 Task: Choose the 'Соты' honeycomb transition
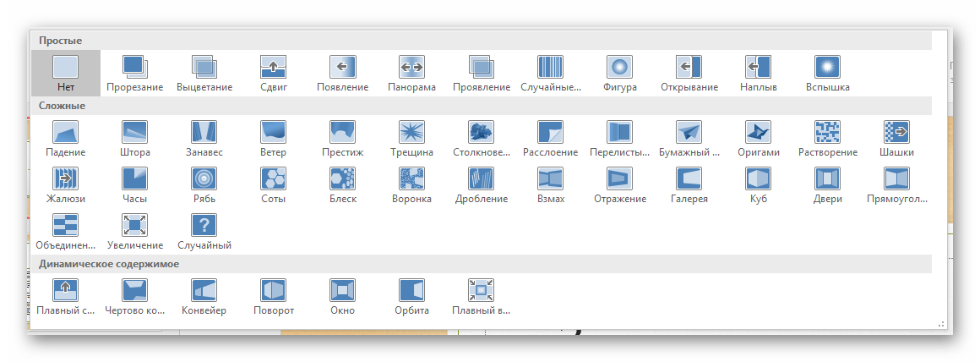pyautogui.click(x=274, y=185)
